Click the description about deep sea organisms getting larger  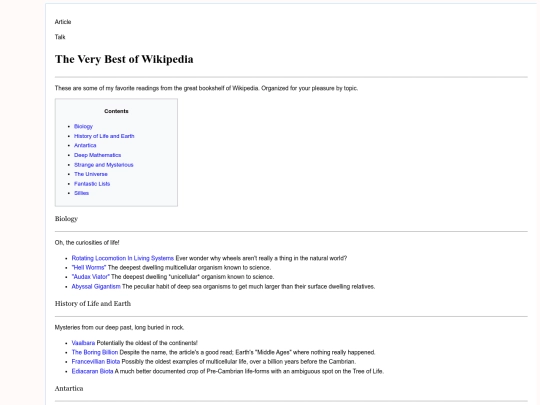pyautogui.click(x=249, y=286)
